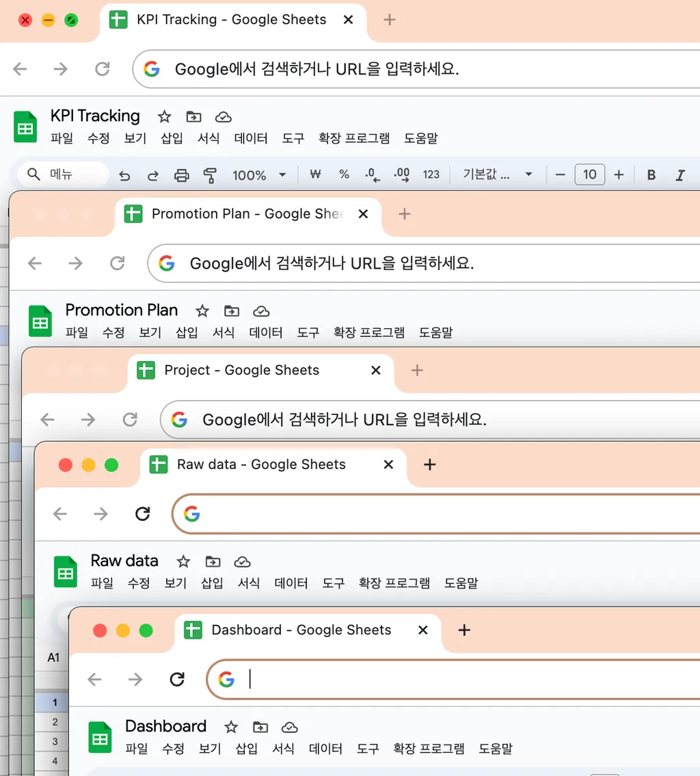Reload the Promotion Plan browser page

[x=118, y=263]
